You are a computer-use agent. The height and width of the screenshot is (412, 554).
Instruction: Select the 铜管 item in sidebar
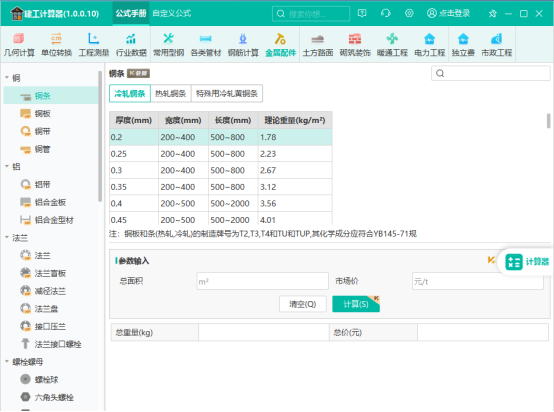42,149
